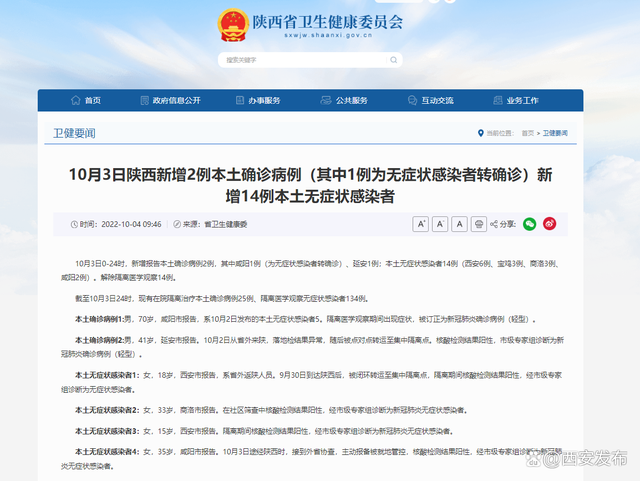This screenshot has height=481, width=640.
Task: Click the home icon beside 首页
Action: (75, 101)
